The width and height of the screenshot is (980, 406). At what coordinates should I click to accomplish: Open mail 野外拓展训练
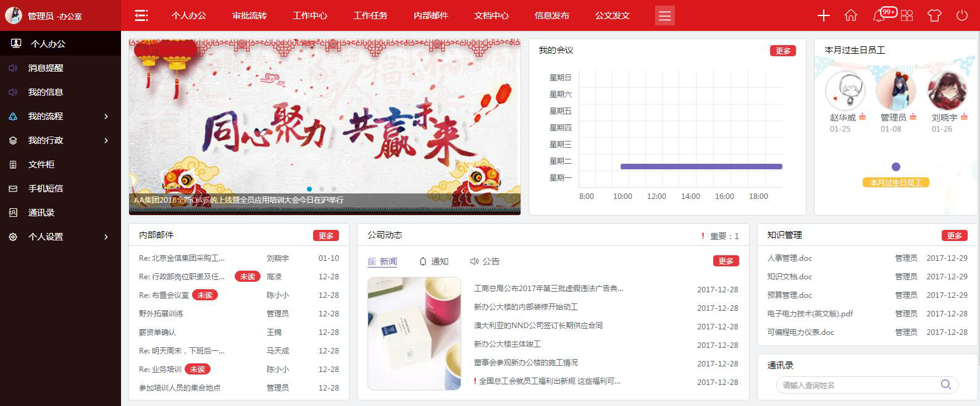click(x=161, y=314)
